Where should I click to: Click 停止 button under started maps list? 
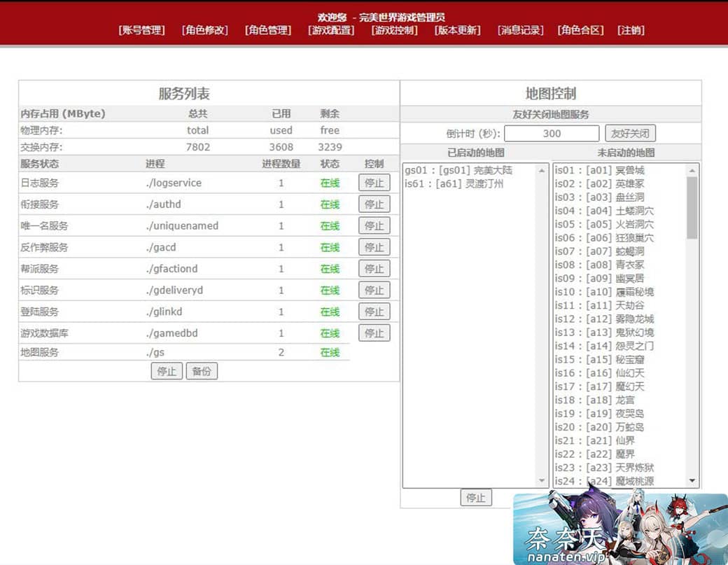(476, 498)
